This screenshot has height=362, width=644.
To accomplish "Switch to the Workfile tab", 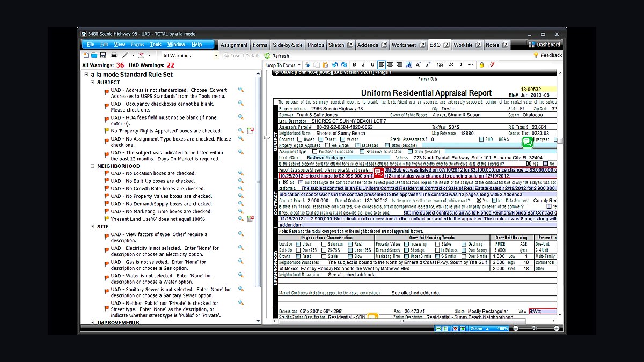I will 467,45.
